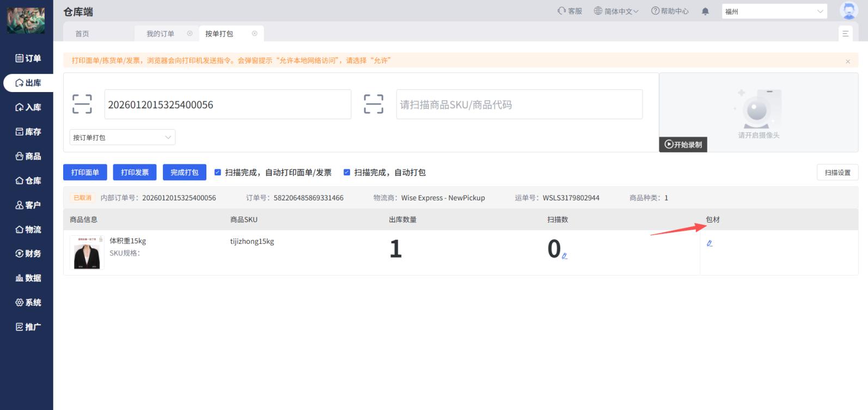Click the product SKU scan icon
This screenshot has height=410, width=868.
tap(374, 104)
